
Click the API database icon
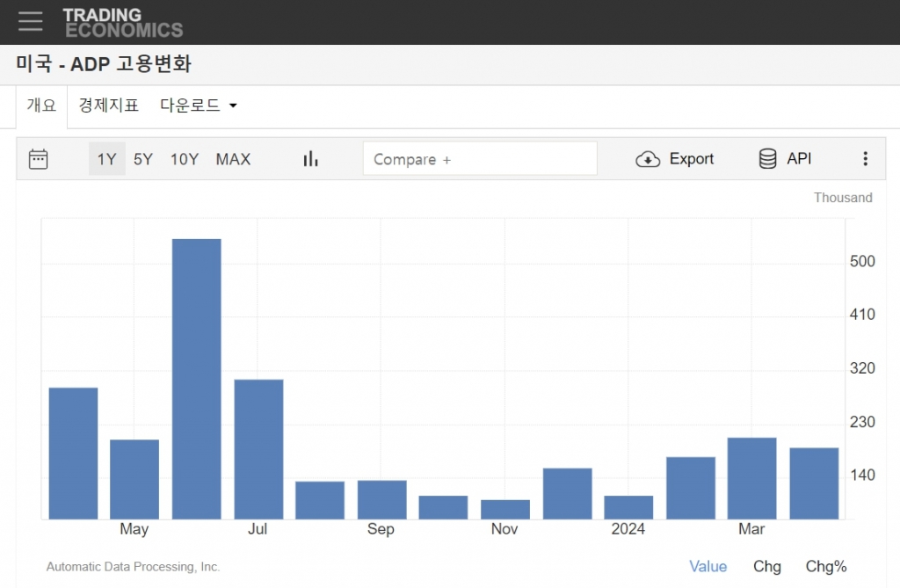(x=767, y=159)
